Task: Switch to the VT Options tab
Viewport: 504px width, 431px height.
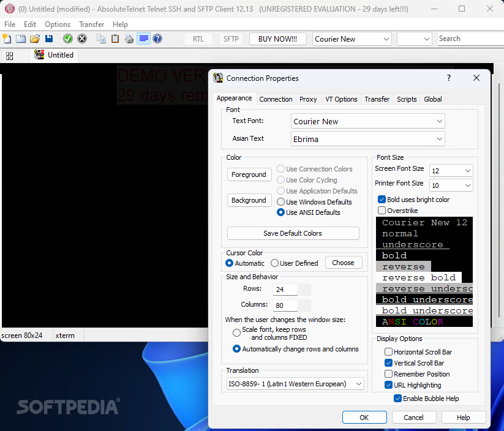Action: coord(341,99)
